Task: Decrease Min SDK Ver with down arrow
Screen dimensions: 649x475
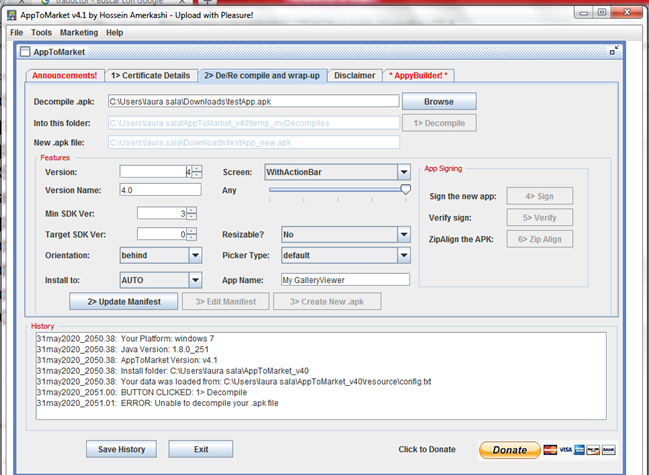Action: (x=191, y=216)
